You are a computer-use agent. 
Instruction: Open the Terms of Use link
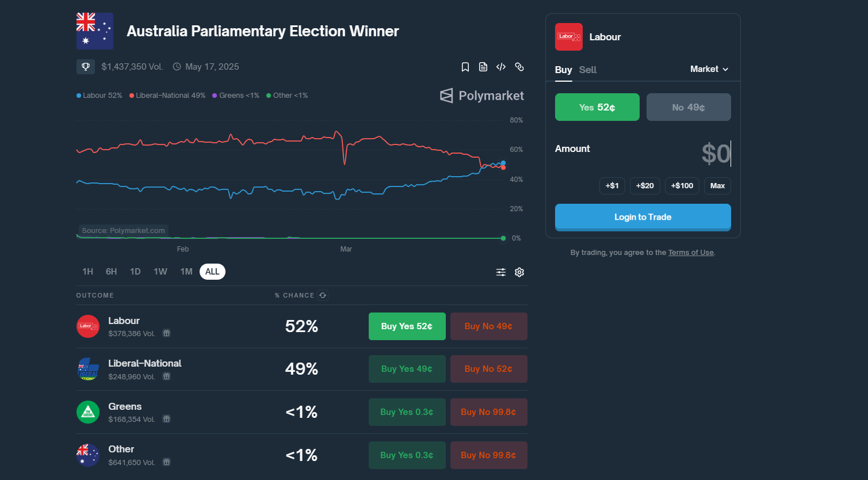691,253
